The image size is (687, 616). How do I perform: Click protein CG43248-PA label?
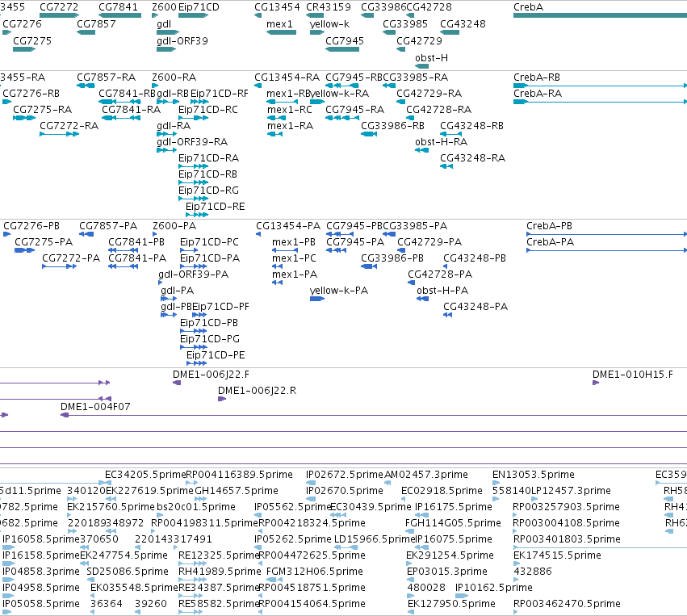coord(475,307)
